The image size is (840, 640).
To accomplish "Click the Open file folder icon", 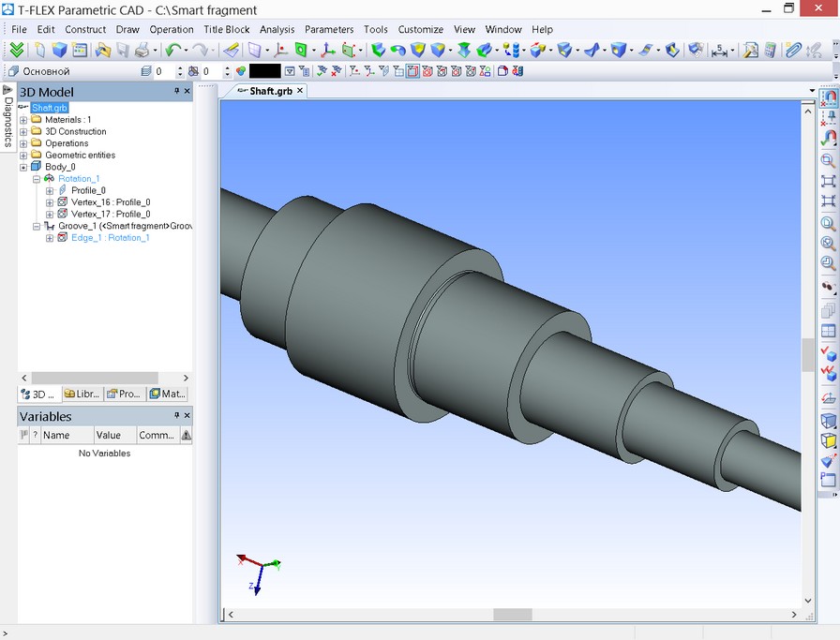I will coord(102,51).
